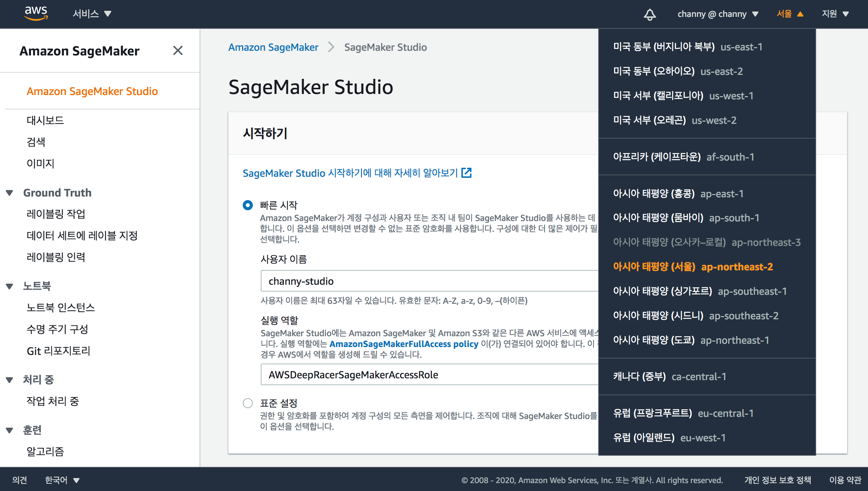Click the external link icon beside 알아보기
Viewport: 868px width, 491px height.
tap(466, 173)
